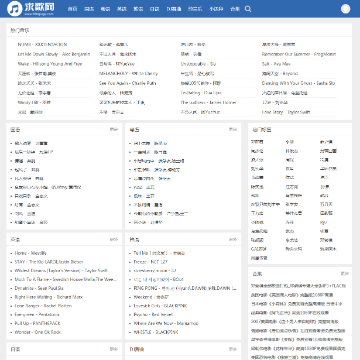Open 'Salt - Ava Max' song link
The height and width of the screenshot is (360, 360).
pyautogui.click(x=276, y=64)
